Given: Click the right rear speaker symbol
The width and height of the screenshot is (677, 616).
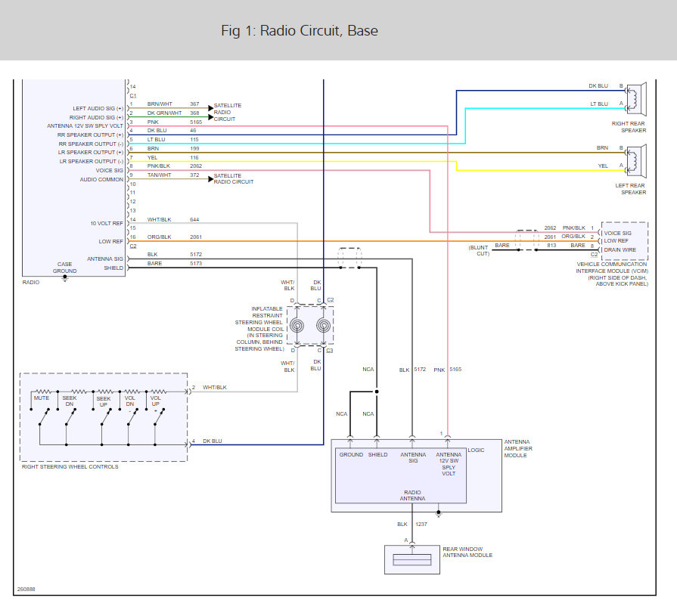Looking at the screenshot, I should [637, 99].
